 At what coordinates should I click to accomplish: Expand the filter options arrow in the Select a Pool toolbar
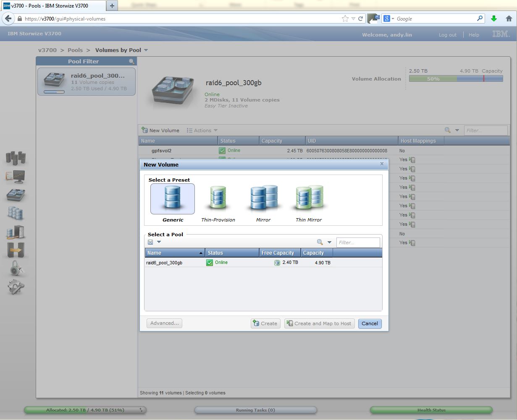(x=329, y=242)
